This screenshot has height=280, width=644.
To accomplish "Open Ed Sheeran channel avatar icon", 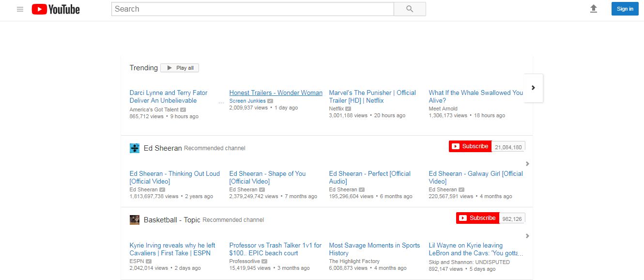I will click(135, 148).
